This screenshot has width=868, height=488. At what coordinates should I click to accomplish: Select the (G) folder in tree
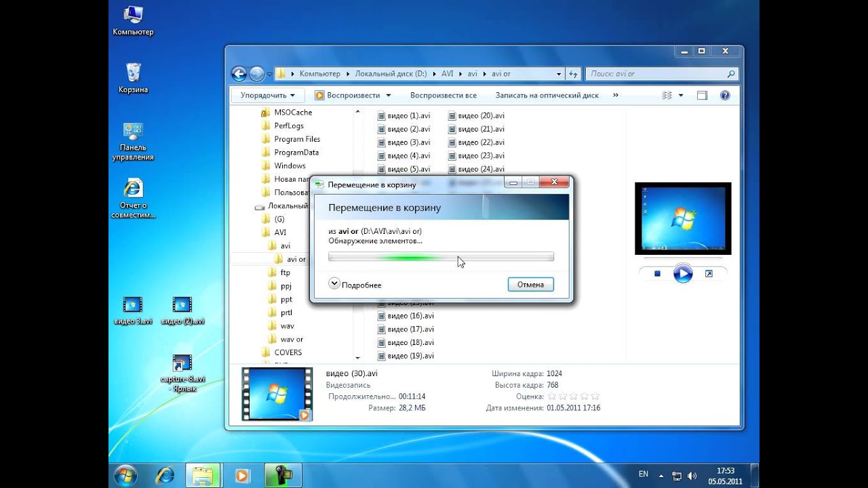point(279,219)
